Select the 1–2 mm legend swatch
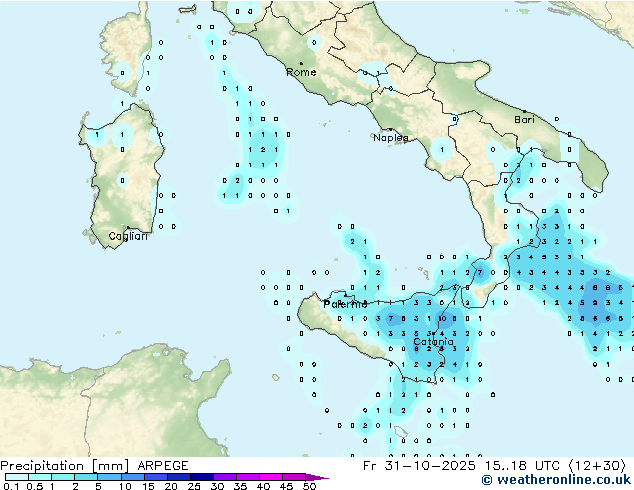Image resolution: width=634 pixels, height=490 pixels. click(63, 477)
